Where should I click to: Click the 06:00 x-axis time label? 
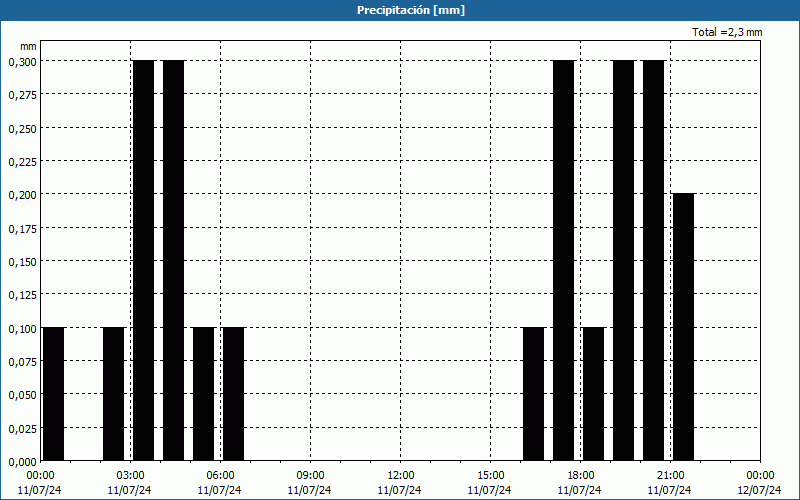coord(220,476)
